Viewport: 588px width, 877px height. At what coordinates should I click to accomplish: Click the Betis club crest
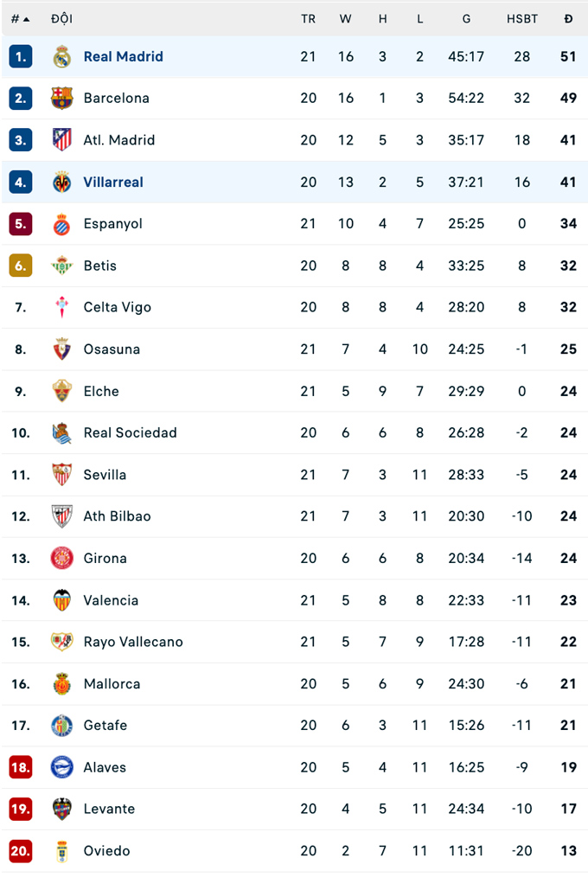click(x=61, y=266)
